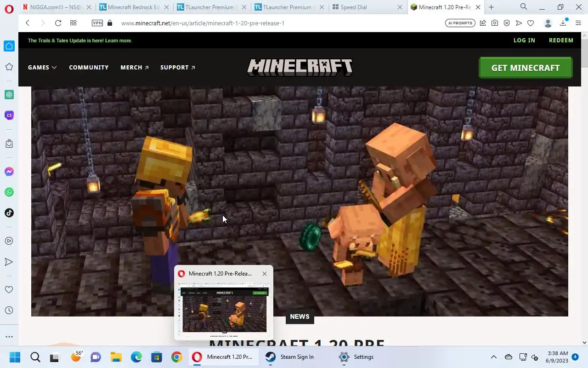This screenshot has height=368, width=588.
Task: Click LOG IN link
Action: [x=524, y=40]
